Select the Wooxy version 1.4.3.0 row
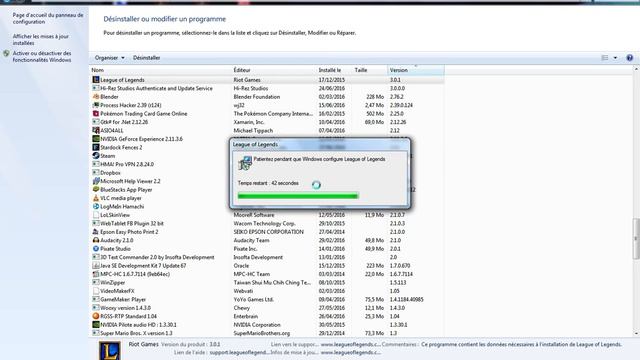This screenshot has width=640, height=360. [x=267, y=308]
